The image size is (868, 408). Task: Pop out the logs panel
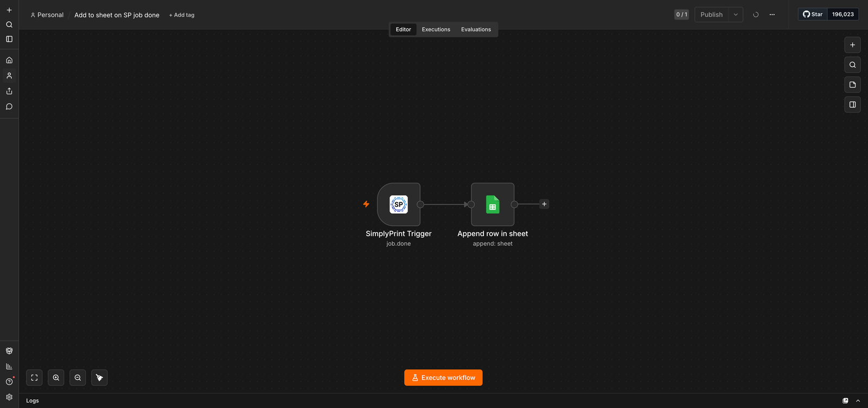point(845,400)
